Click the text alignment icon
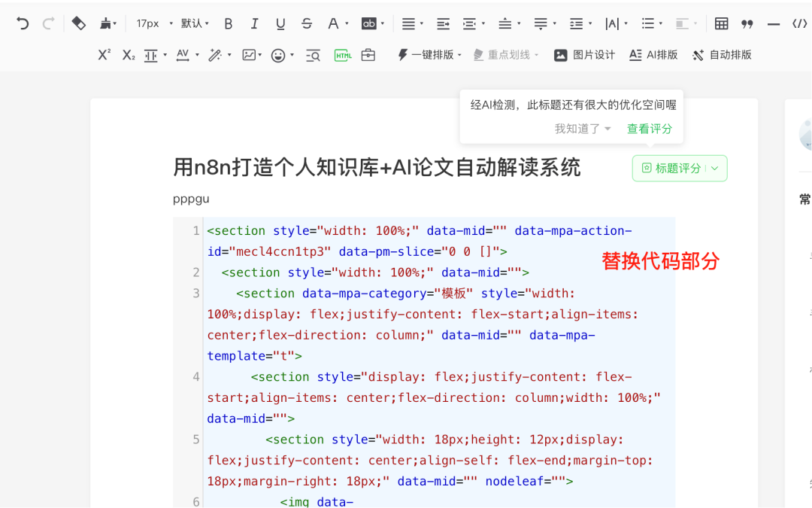The width and height of the screenshot is (812, 508). pyautogui.click(x=408, y=24)
